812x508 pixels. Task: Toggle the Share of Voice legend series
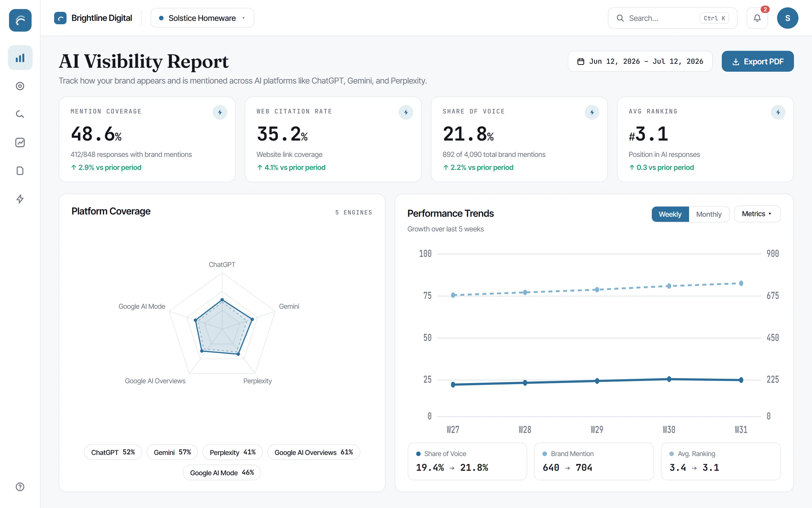(x=467, y=461)
